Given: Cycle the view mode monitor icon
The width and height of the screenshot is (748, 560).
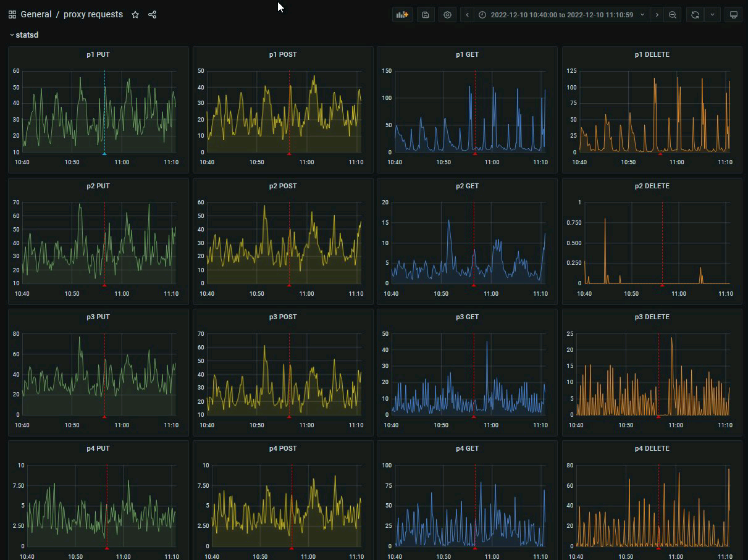Looking at the screenshot, I should pyautogui.click(x=734, y=15).
